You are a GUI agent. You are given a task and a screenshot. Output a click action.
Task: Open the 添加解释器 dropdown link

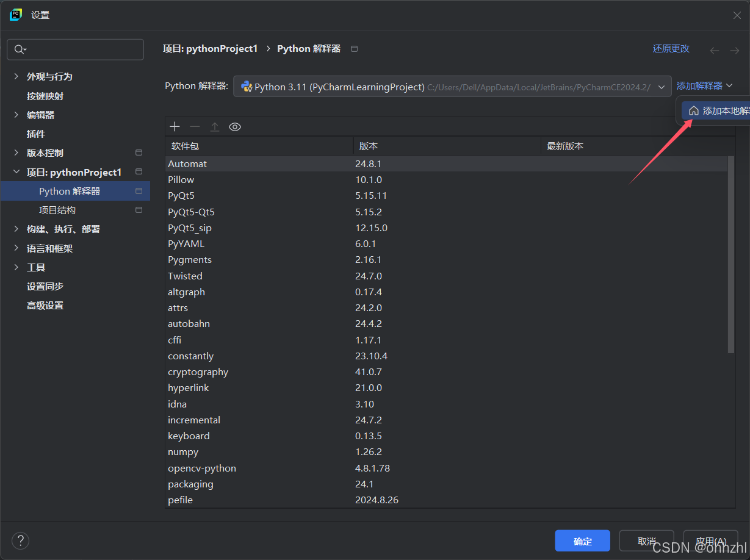(x=705, y=86)
